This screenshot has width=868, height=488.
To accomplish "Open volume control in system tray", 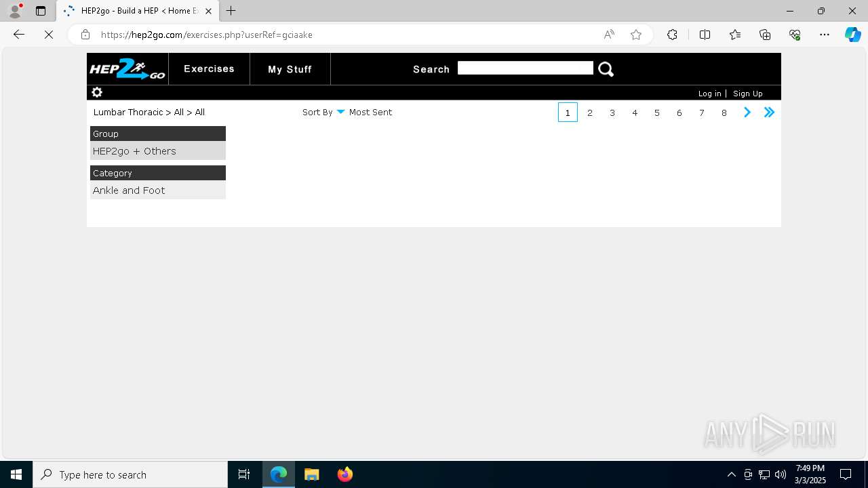I will [x=781, y=474].
